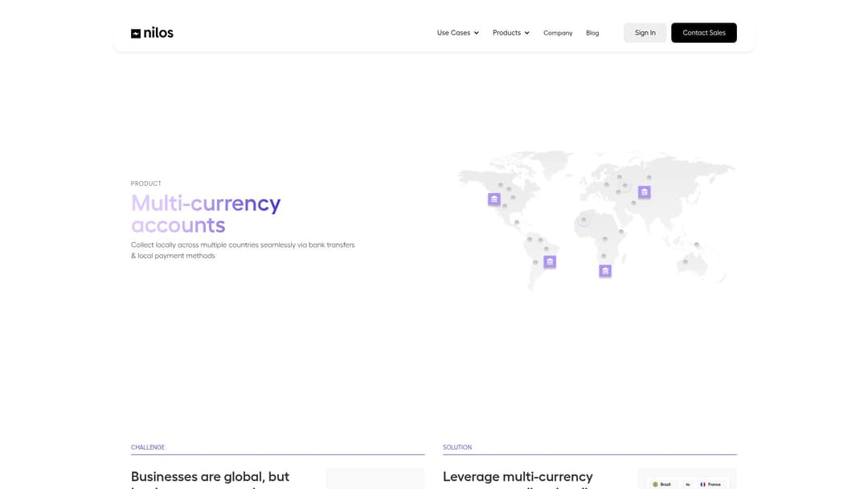Open the Blog link
The width and height of the screenshot is (868, 489).
pyautogui.click(x=592, y=33)
